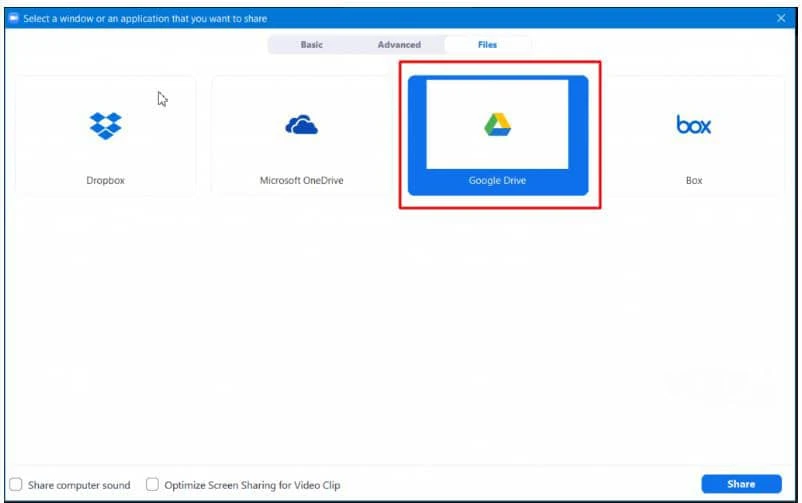Click the Dropbox label text

tap(105, 180)
